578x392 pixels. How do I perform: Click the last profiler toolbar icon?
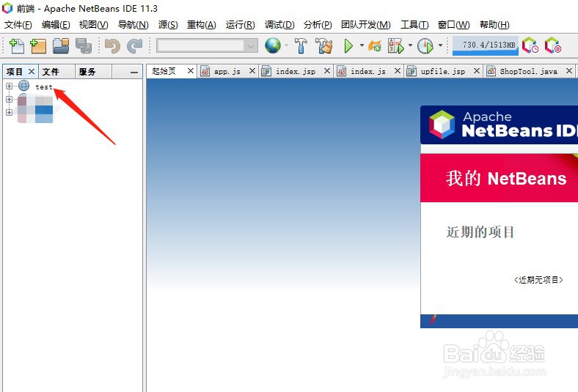coord(553,45)
